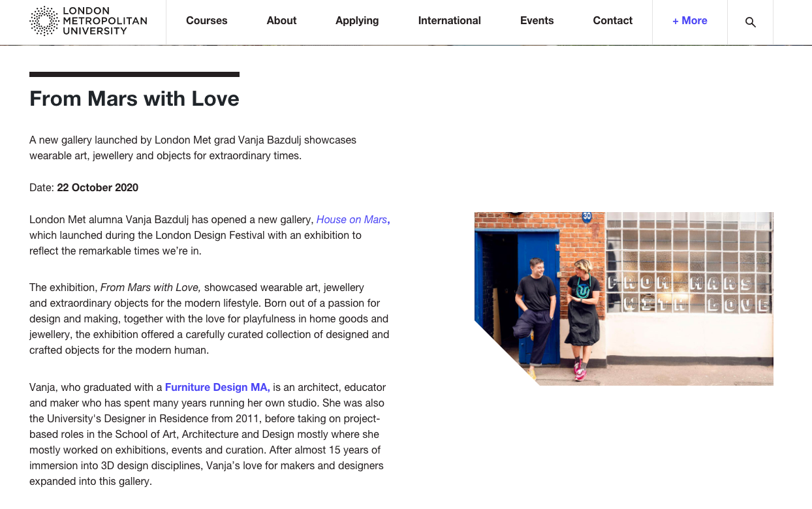The height and width of the screenshot is (509, 812).
Task: Open the search magnifier icon
Action: pos(750,22)
